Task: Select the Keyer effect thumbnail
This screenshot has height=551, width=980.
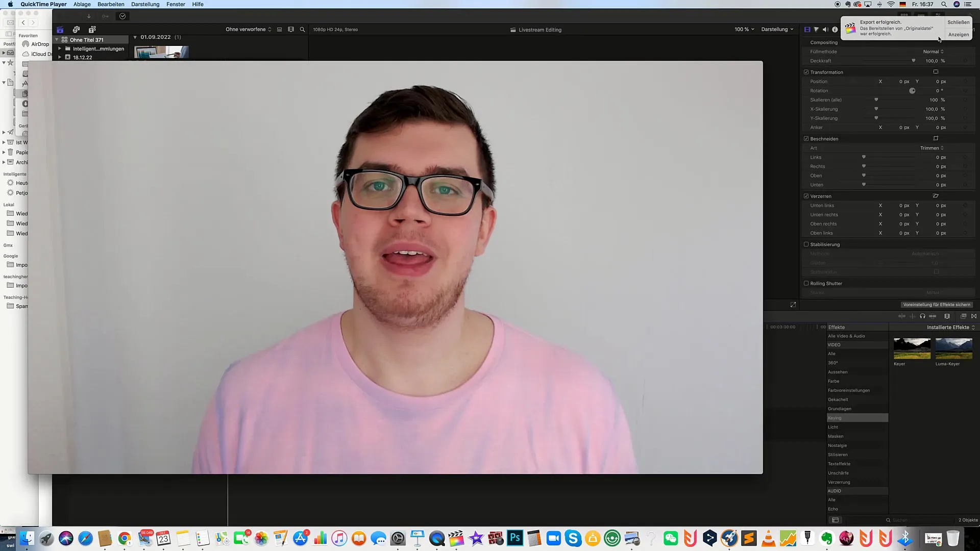Action: pos(912,348)
